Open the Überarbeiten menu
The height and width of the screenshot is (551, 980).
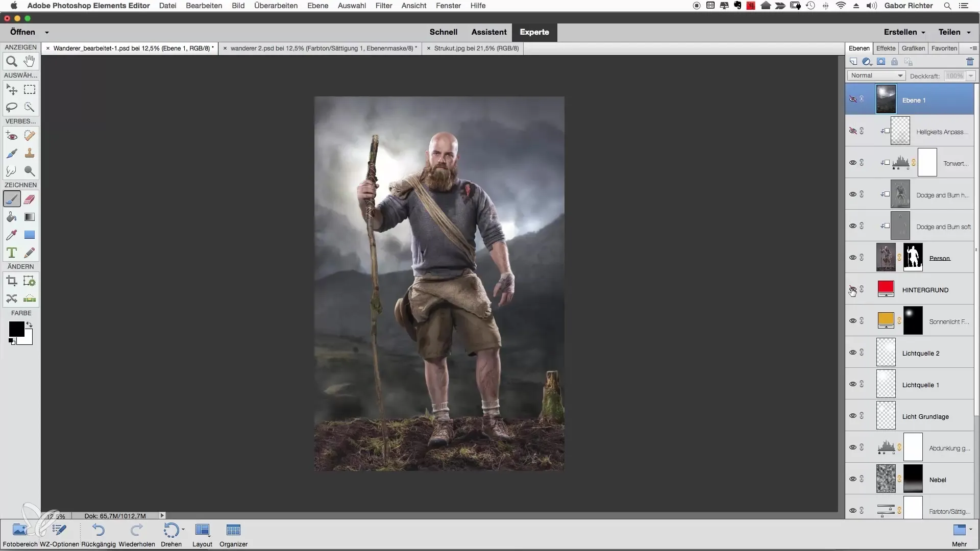pos(276,6)
